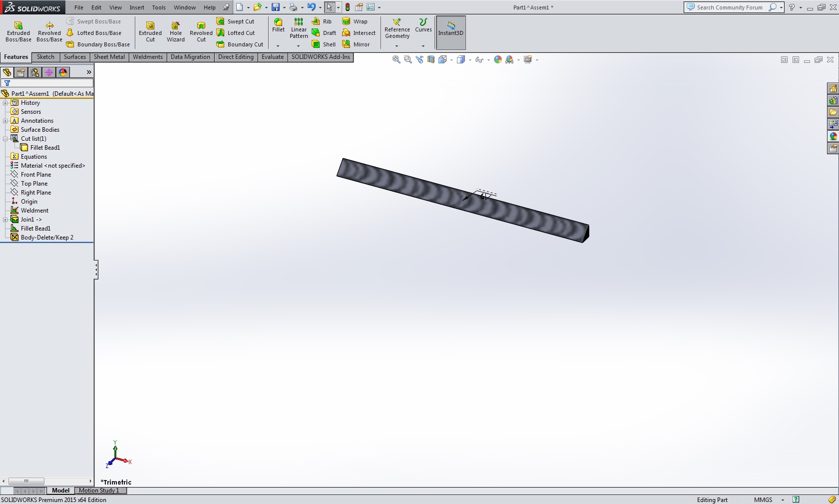Toggle the Instant3D button
The width and height of the screenshot is (839, 504).
coord(450,32)
